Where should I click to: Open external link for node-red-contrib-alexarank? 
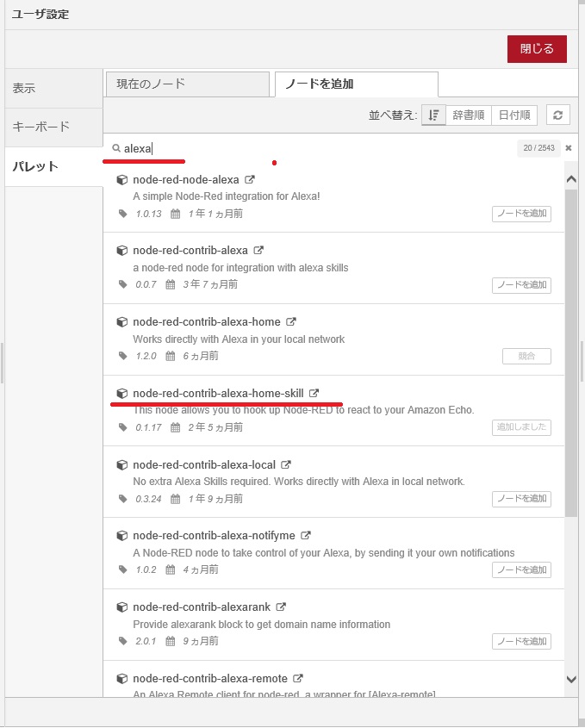click(281, 607)
